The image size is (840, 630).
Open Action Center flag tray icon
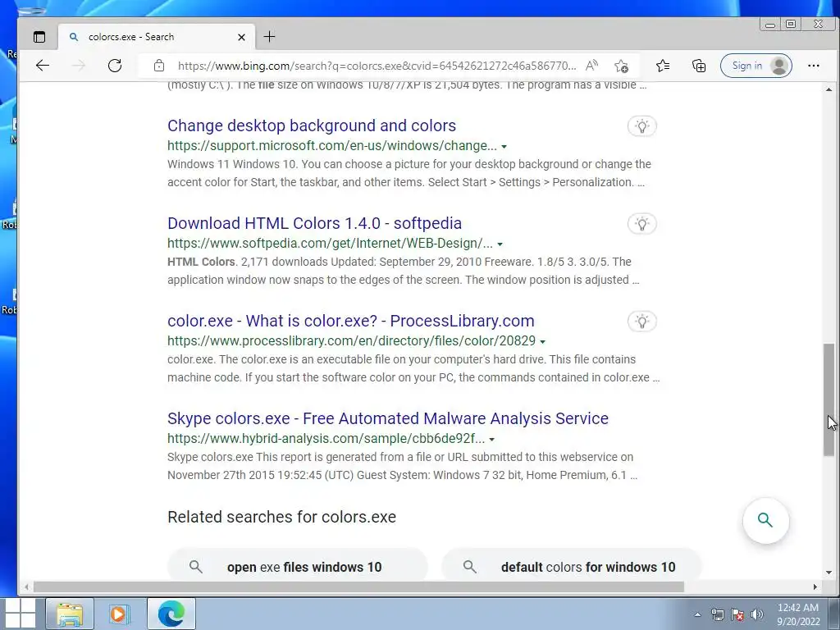coord(737,614)
